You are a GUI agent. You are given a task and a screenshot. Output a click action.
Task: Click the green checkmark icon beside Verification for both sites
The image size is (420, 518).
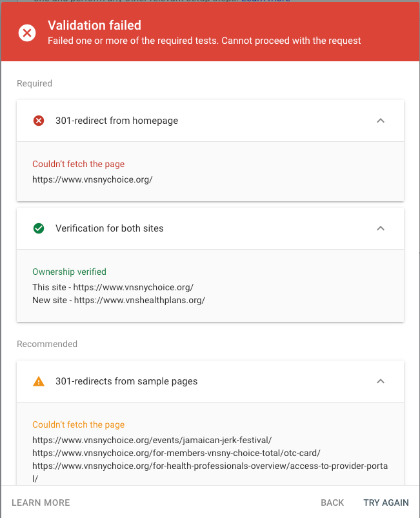tap(39, 228)
